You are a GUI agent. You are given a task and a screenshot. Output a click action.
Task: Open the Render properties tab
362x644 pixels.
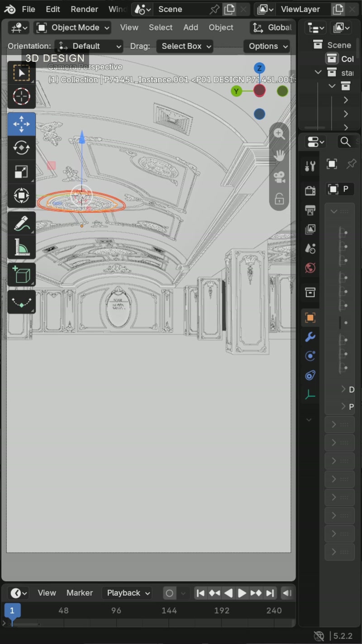pos(310,191)
